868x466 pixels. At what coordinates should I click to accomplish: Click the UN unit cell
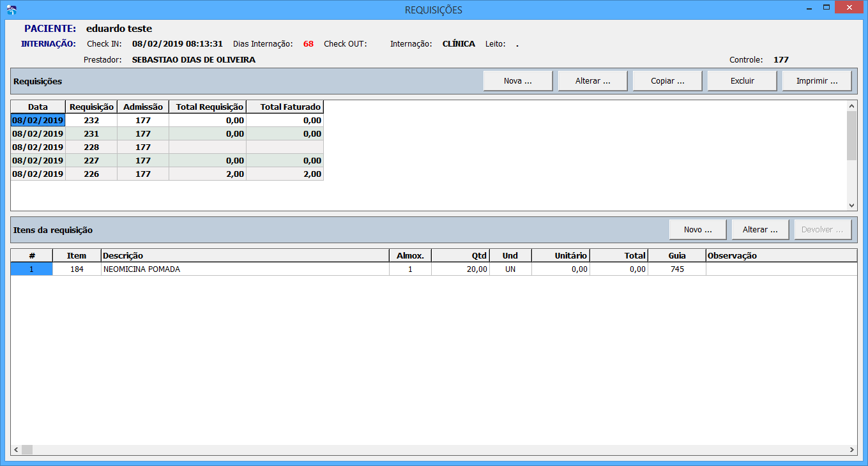pyautogui.click(x=510, y=269)
